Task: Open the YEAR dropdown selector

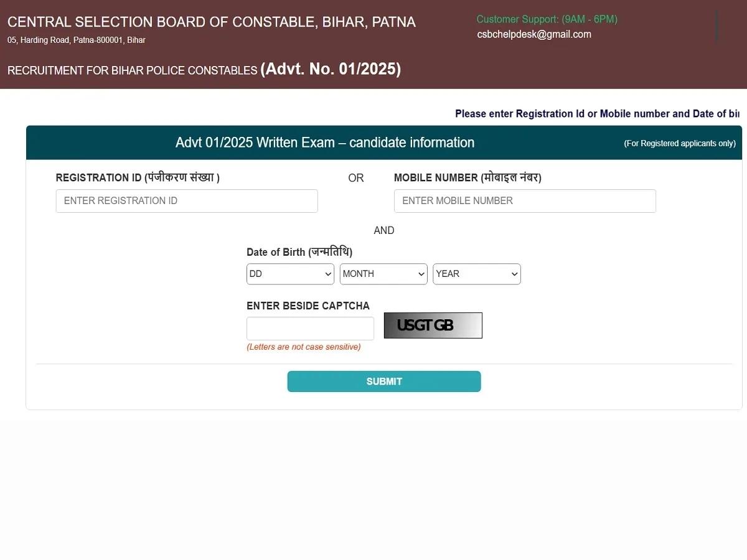Action: 476,274
